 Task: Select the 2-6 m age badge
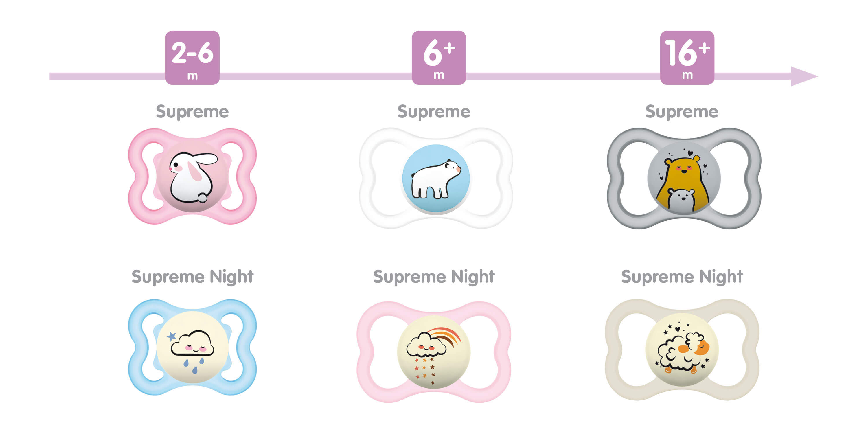pyautogui.click(x=192, y=58)
